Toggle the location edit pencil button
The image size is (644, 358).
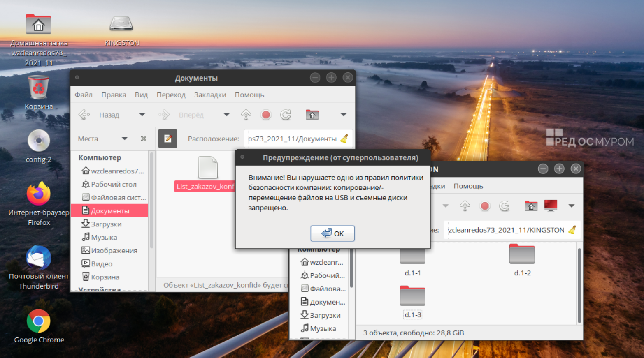[x=167, y=139]
